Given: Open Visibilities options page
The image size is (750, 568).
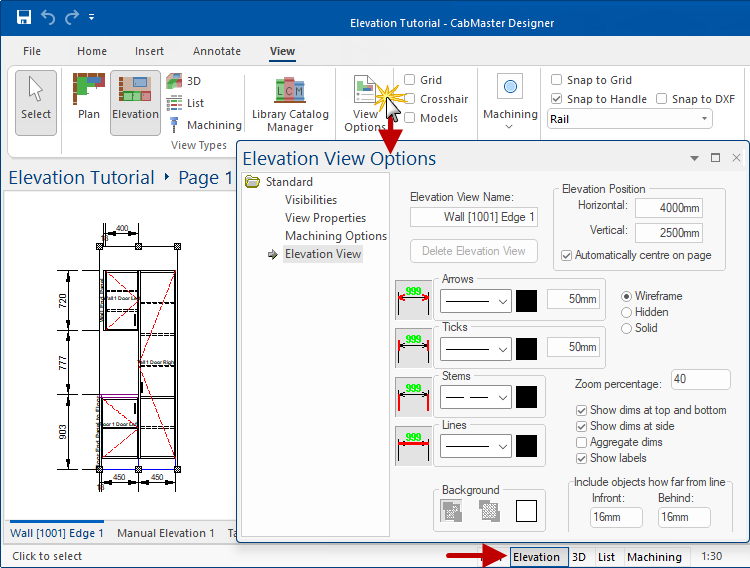Looking at the screenshot, I should (x=311, y=200).
